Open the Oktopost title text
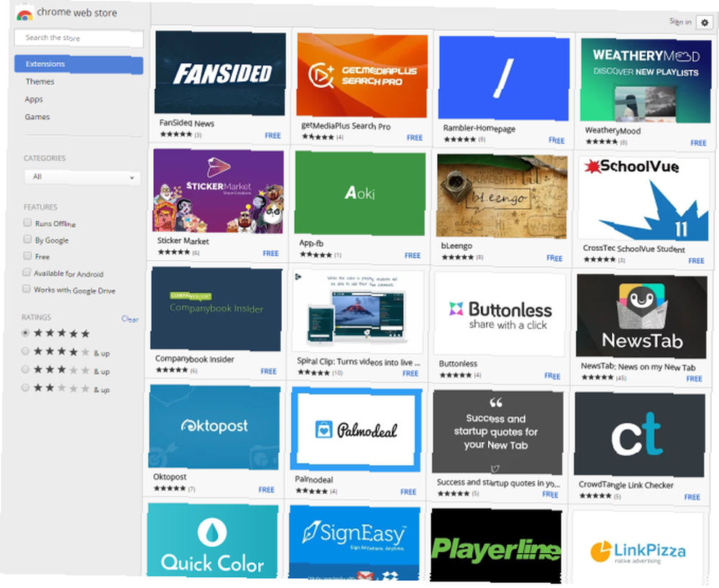 [170, 477]
